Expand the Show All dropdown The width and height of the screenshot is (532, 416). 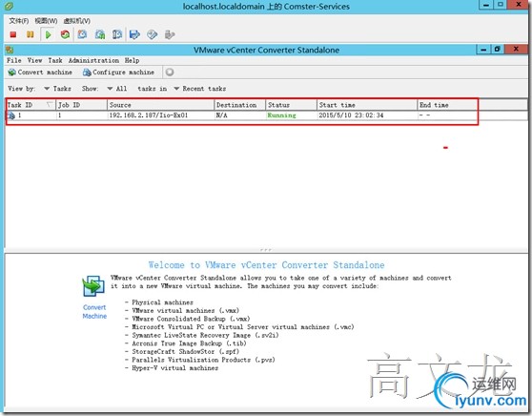[x=117, y=89]
